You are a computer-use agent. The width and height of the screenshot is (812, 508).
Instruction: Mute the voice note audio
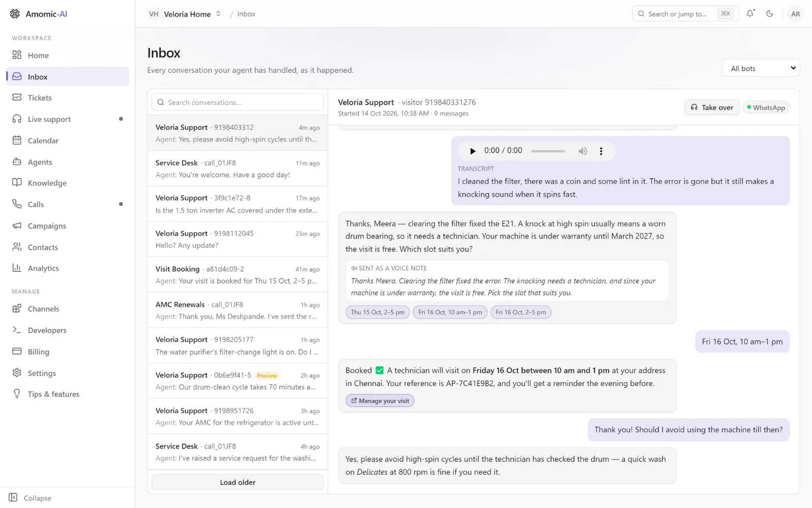(x=583, y=151)
